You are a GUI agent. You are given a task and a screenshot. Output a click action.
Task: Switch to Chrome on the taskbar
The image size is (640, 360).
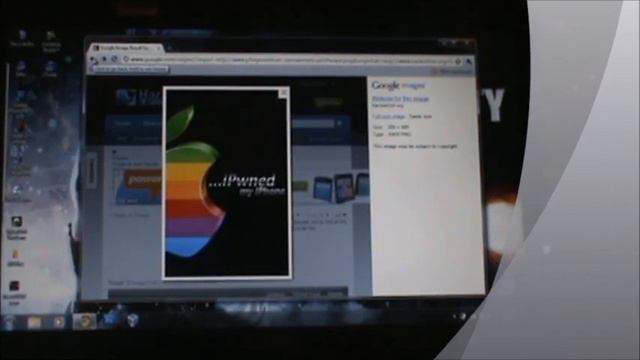pos(85,322)
